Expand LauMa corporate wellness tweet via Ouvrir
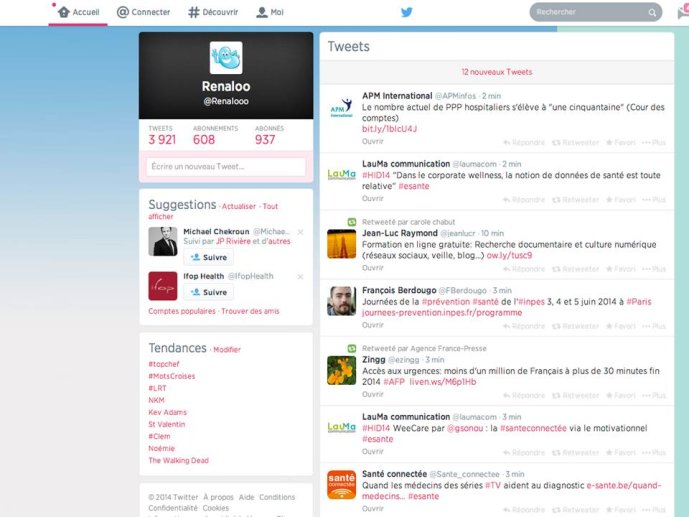This screenshot has width=689, height=517. click(x=373, y=199)
